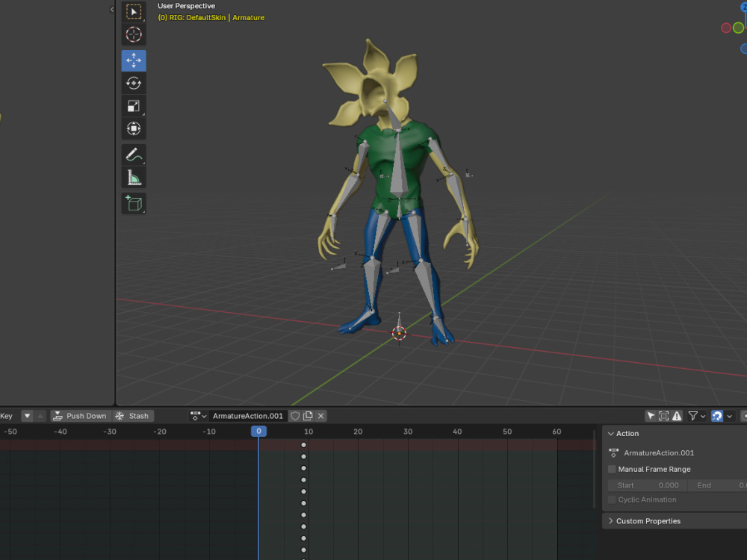Select the Annotate pencil tool
747x560 pixels.
(x=134, y=155)
